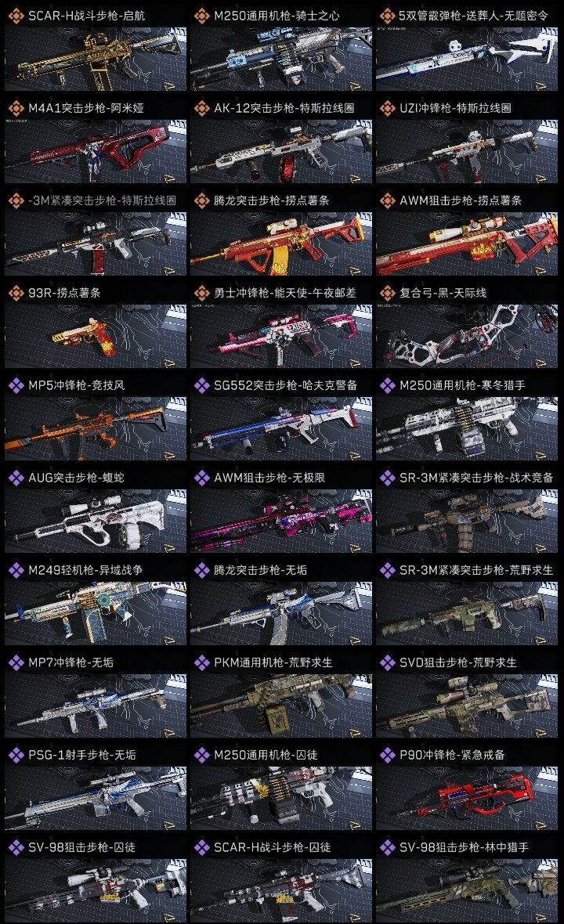Click the orange rarity icon beside M4A1突击步枪-阿米娅

(x=16, y=108)
